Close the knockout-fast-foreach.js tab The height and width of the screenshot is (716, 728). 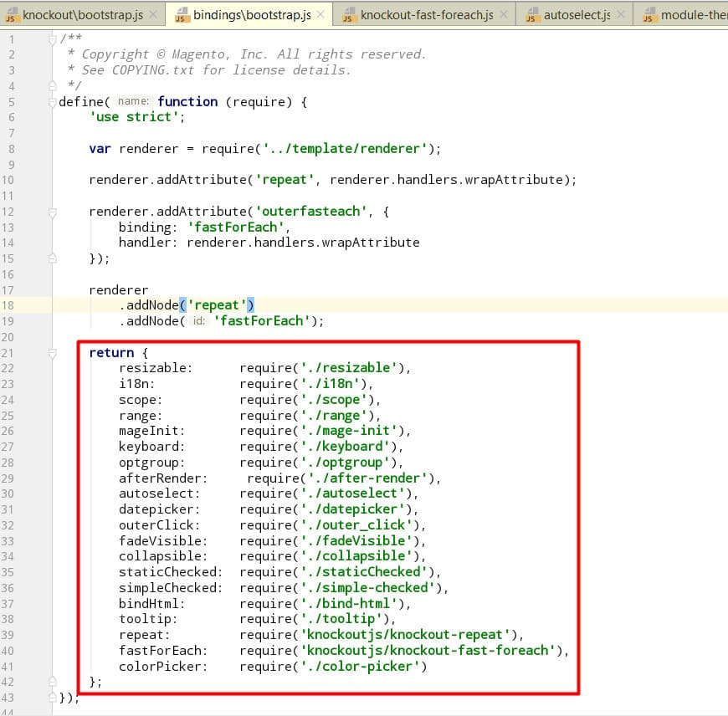(x=502, y=15)
